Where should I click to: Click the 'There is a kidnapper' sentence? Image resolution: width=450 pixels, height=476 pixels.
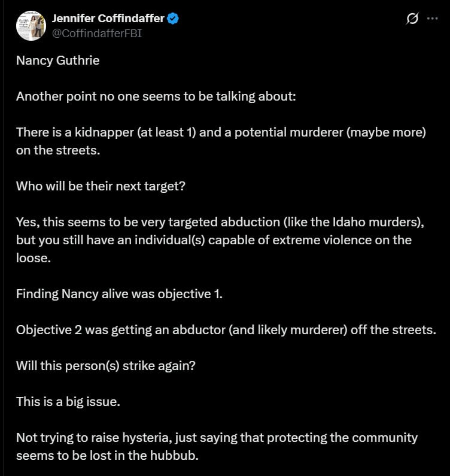click(221, 132)
